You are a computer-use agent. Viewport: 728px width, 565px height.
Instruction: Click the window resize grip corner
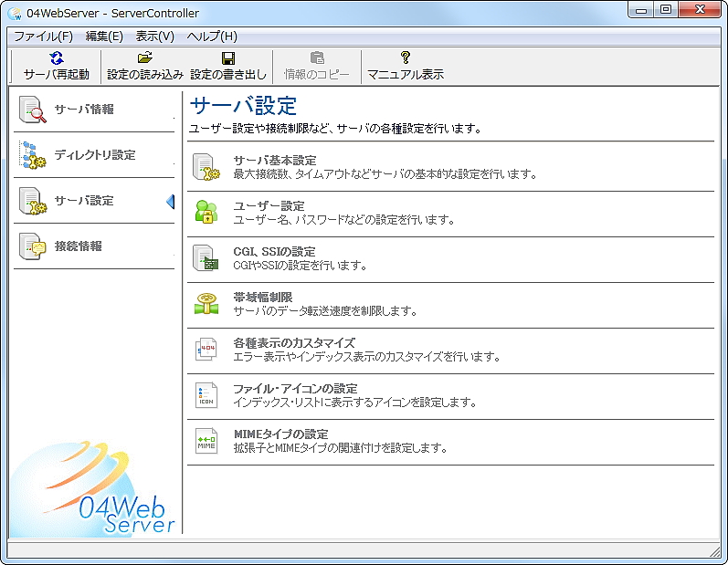714,551
